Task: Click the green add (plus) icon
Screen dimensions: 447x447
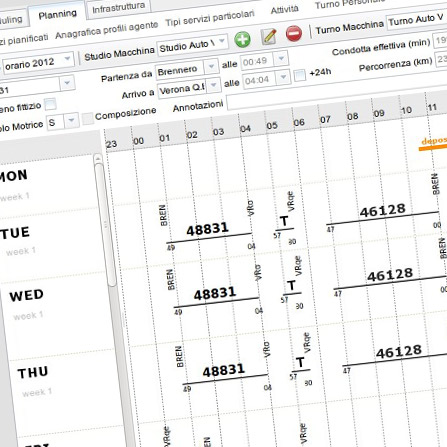Action: coord(242,40)
